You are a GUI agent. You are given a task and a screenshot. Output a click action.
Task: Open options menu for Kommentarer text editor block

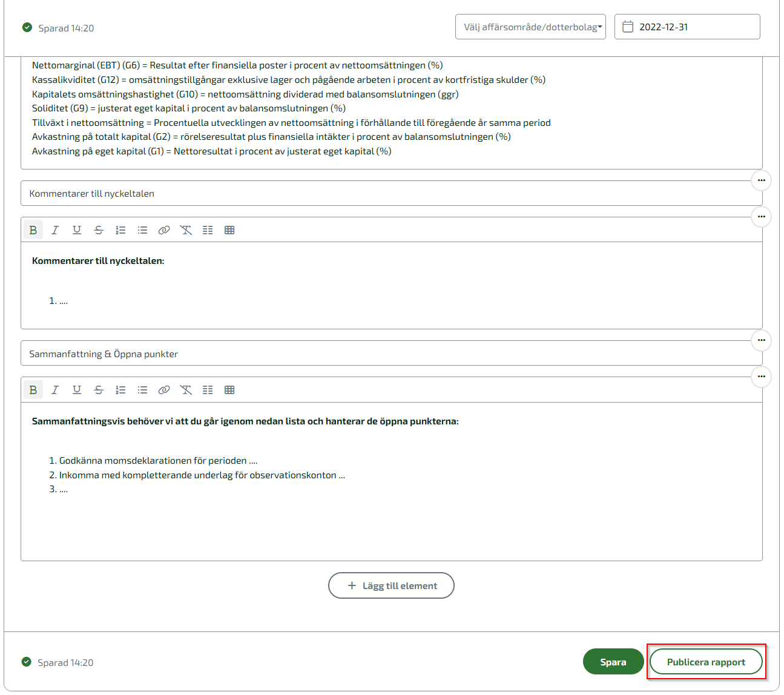click(761, 217)
